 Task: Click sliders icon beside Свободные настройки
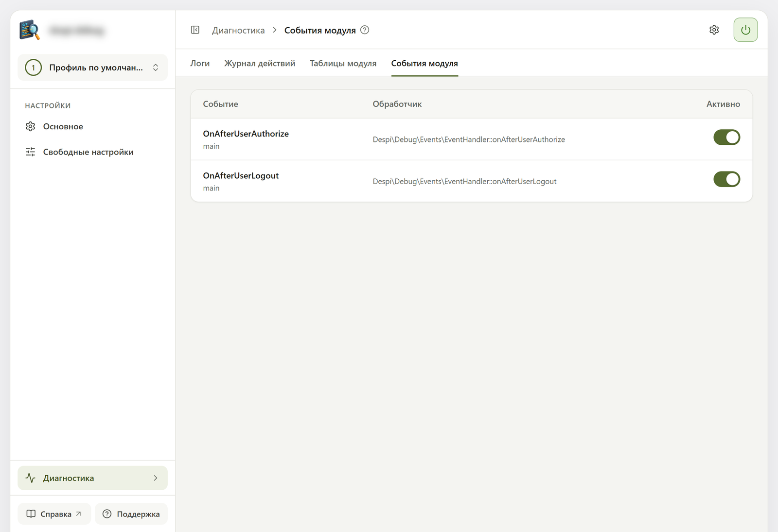click(x=30, y=152)
